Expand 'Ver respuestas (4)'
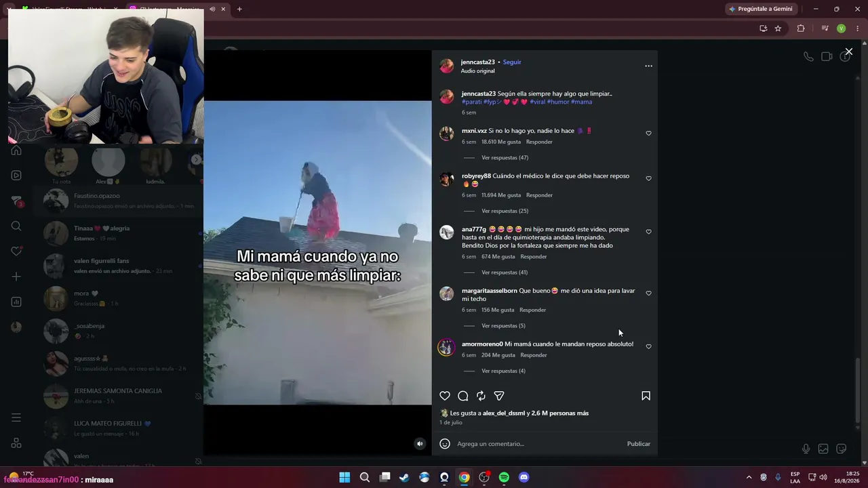Screen dimensions: 868x488 click(503, 371)
